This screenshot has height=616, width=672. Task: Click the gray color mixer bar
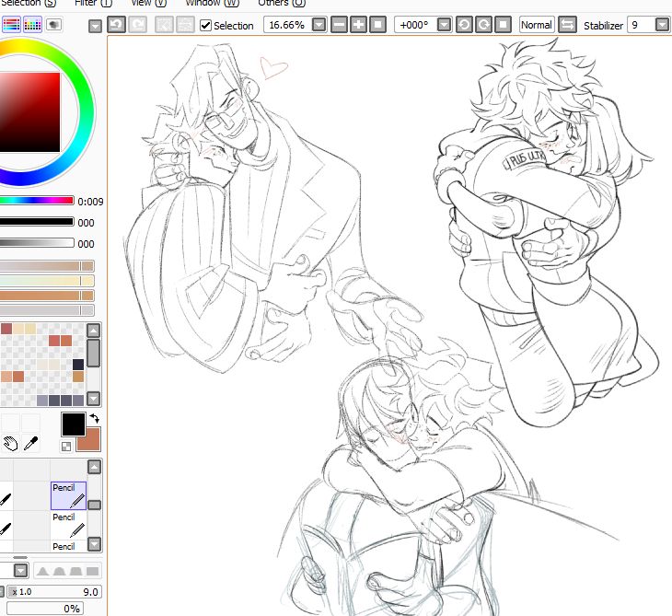tap(47, 310)
